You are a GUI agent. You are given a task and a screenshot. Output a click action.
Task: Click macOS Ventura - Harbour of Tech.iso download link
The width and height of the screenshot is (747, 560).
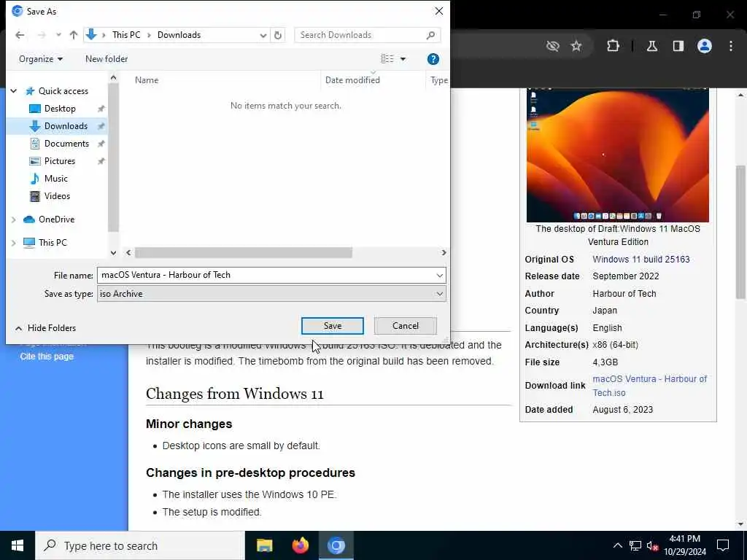pos(649,386)
